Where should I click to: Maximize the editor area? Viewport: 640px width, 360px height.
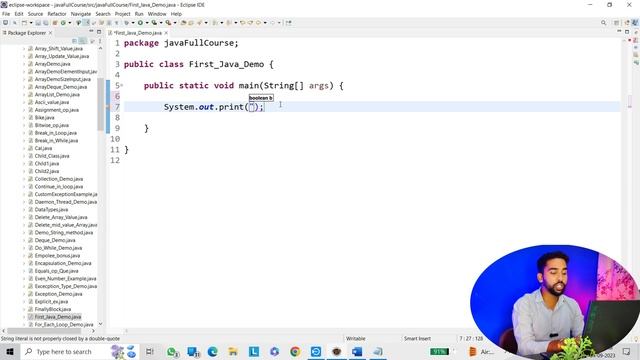click(627, 31)
